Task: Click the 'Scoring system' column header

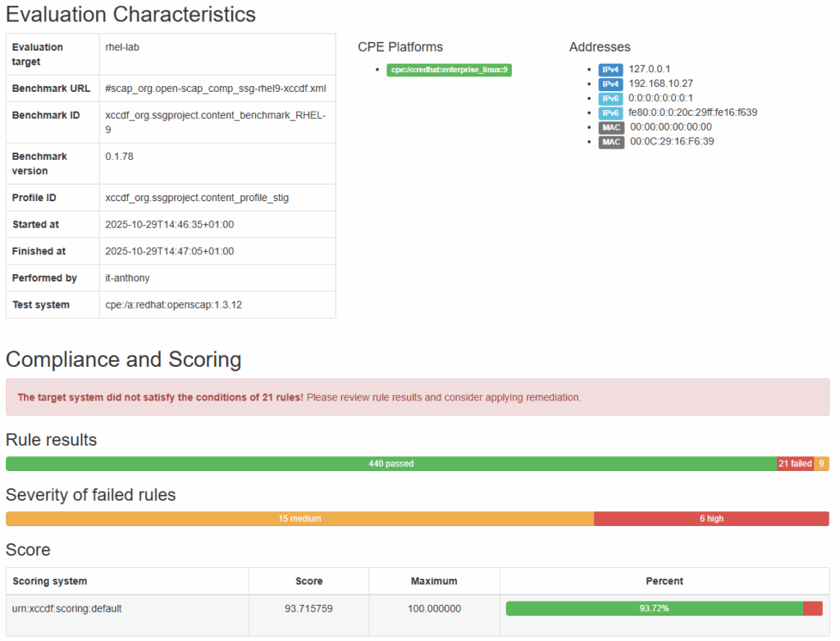Action: pos(51,581)
